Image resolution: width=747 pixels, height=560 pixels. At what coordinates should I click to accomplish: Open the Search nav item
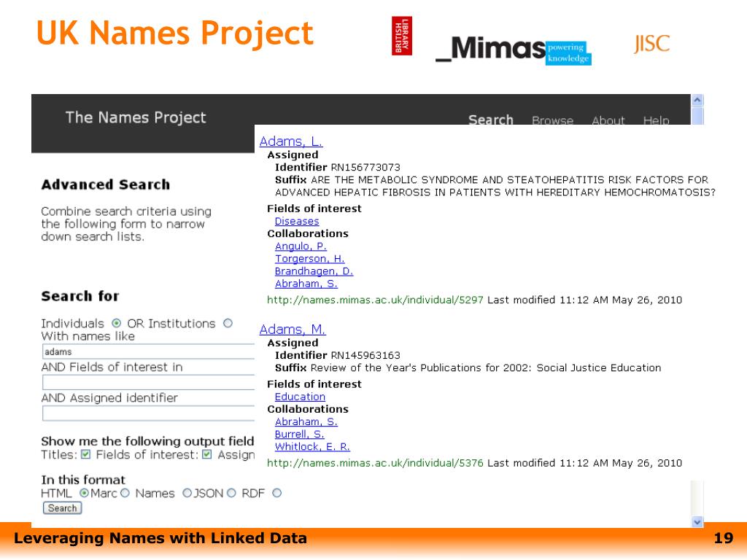(x=491, y=119)
